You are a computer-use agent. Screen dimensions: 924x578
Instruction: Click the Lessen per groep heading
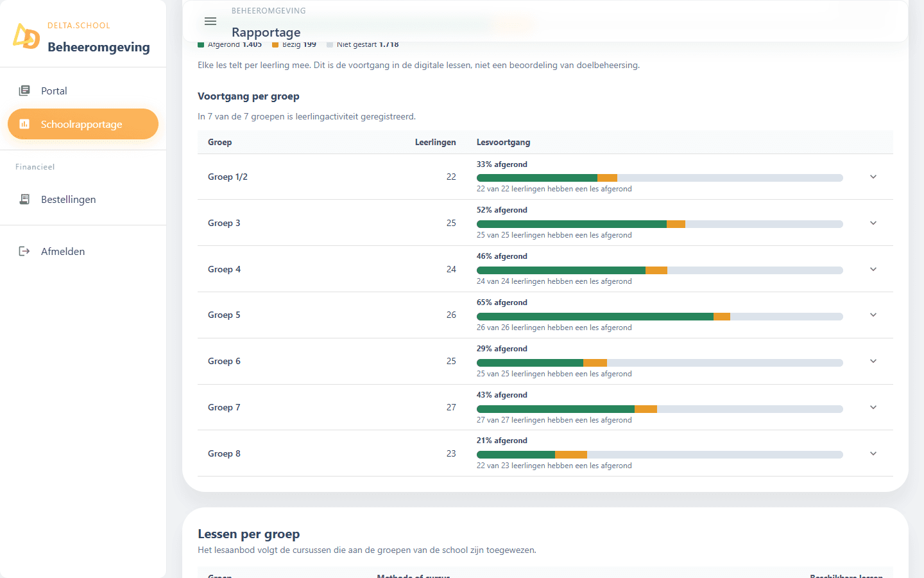[249, 534]
